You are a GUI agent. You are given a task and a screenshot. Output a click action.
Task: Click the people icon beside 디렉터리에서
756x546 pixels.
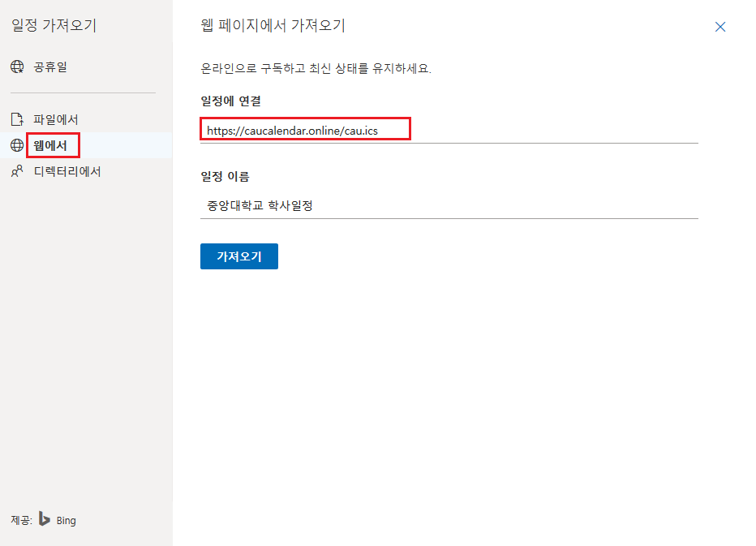[17, 171]
